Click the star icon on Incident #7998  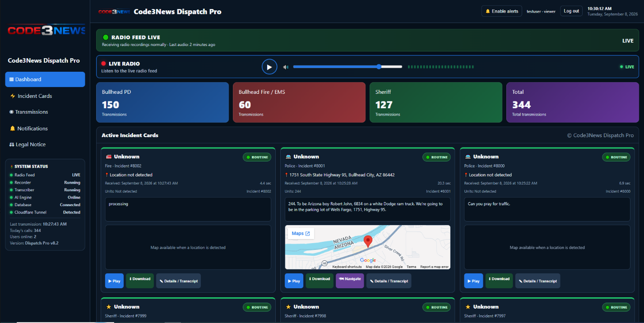click(x=288, y=307)
